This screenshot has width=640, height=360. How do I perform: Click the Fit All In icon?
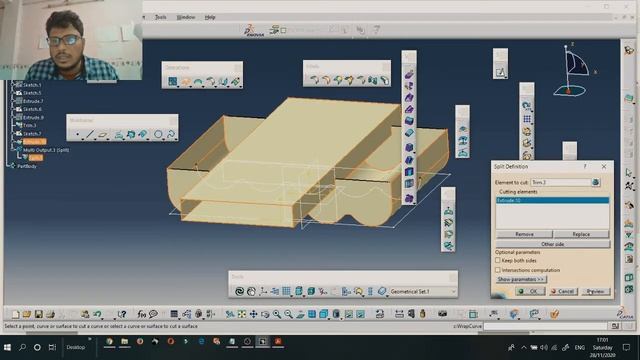pos(242,314)
